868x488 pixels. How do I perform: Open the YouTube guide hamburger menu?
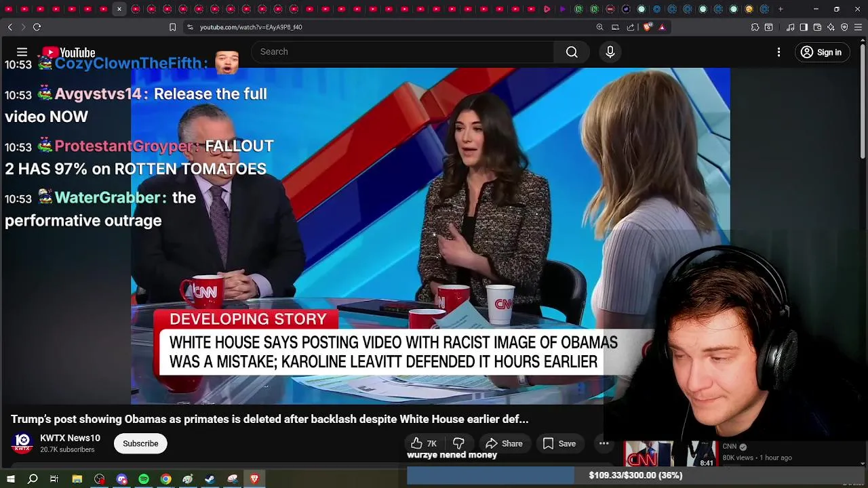pos(22,52)
